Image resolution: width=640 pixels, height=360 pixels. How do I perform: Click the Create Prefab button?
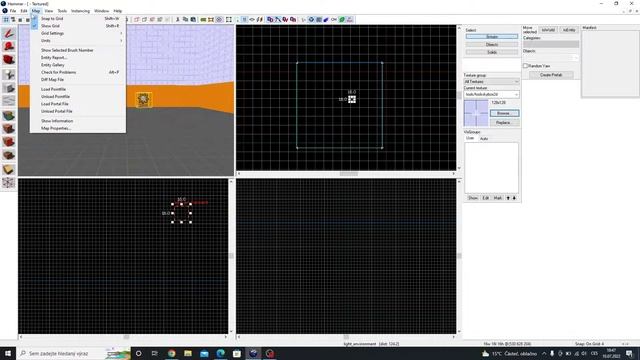pyautogui.click(x=551, y=75)
